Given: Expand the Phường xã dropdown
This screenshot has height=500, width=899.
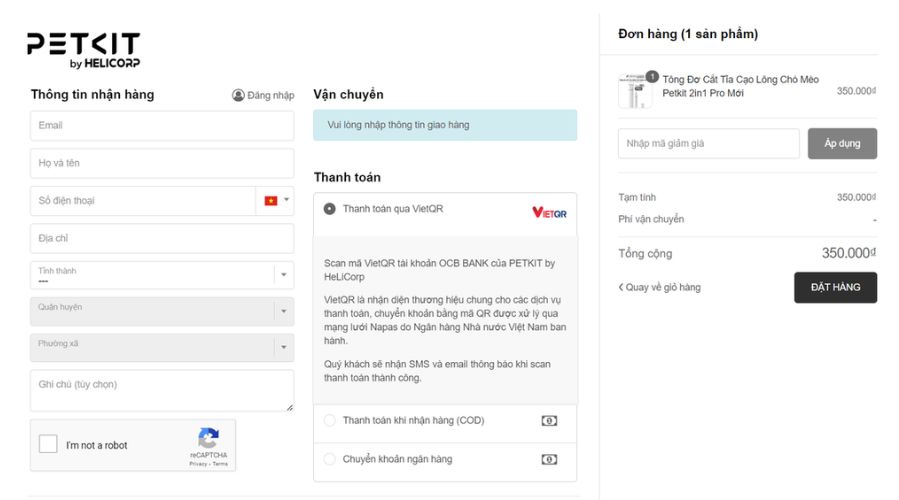Looking at the screenshot, I should pyautogui.click(x=162, y=348).
